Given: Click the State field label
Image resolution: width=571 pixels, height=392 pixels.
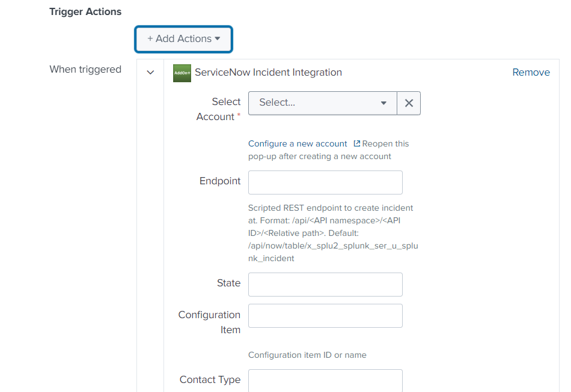Looking at the screenshot, I should [228, 283].
